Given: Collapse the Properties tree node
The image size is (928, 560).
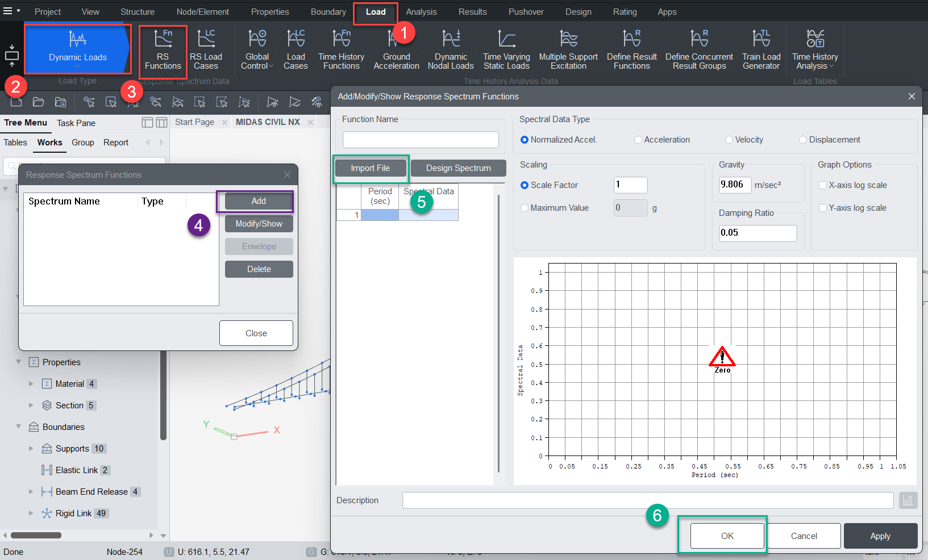Looking at the screenshot, I should (x=19, y=362).
